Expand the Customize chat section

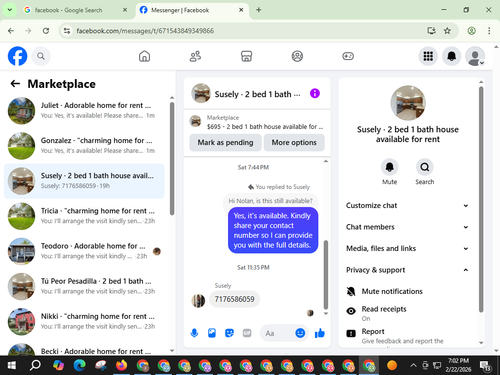[x=407, y=205]
